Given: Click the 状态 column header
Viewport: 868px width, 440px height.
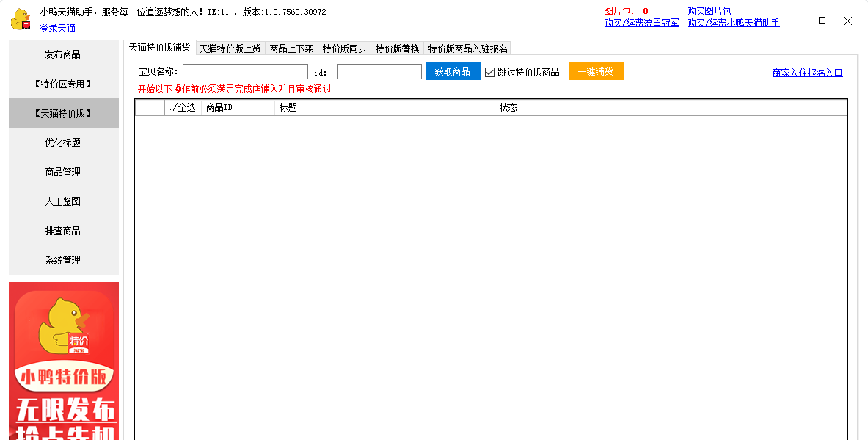Looking at the screenshot, I should pyautogui.click(x=671, y=107).
